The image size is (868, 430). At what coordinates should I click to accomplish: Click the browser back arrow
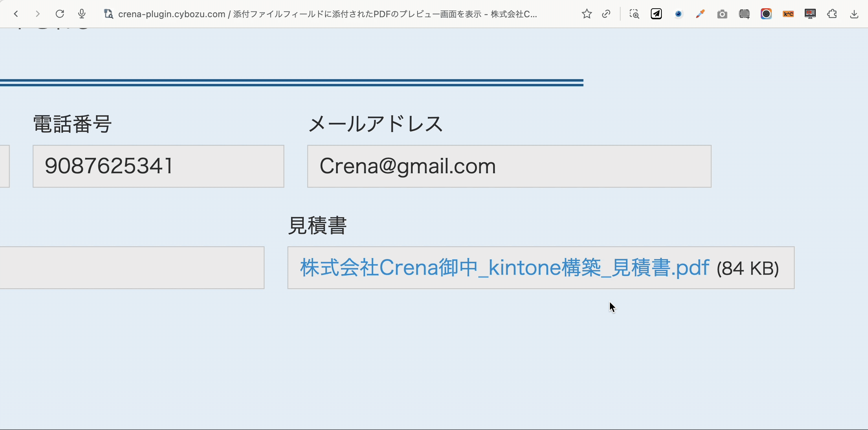tap(16, 14)
